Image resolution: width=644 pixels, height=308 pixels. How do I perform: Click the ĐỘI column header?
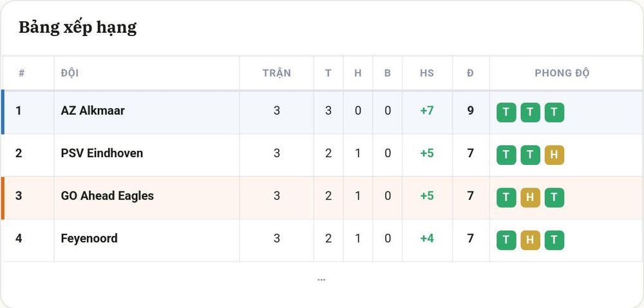pos(70,73)
